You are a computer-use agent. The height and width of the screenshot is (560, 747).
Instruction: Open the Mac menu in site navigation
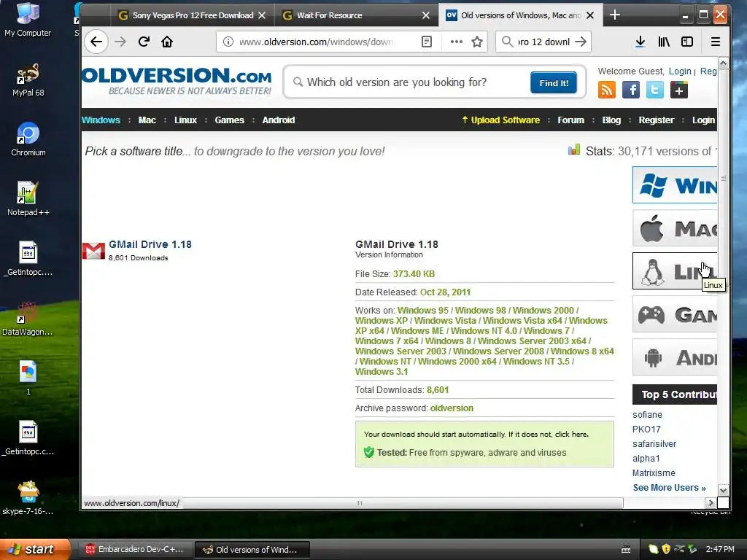(147, 120)
